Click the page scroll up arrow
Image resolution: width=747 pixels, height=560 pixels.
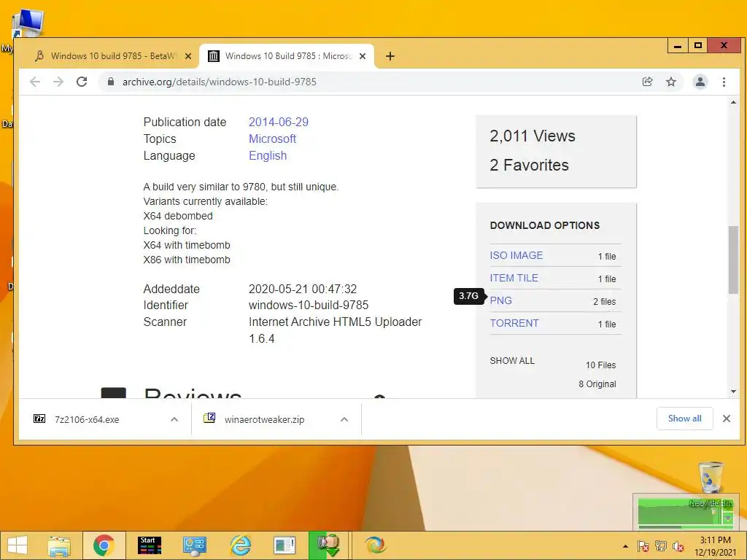[x=733, y=102]
